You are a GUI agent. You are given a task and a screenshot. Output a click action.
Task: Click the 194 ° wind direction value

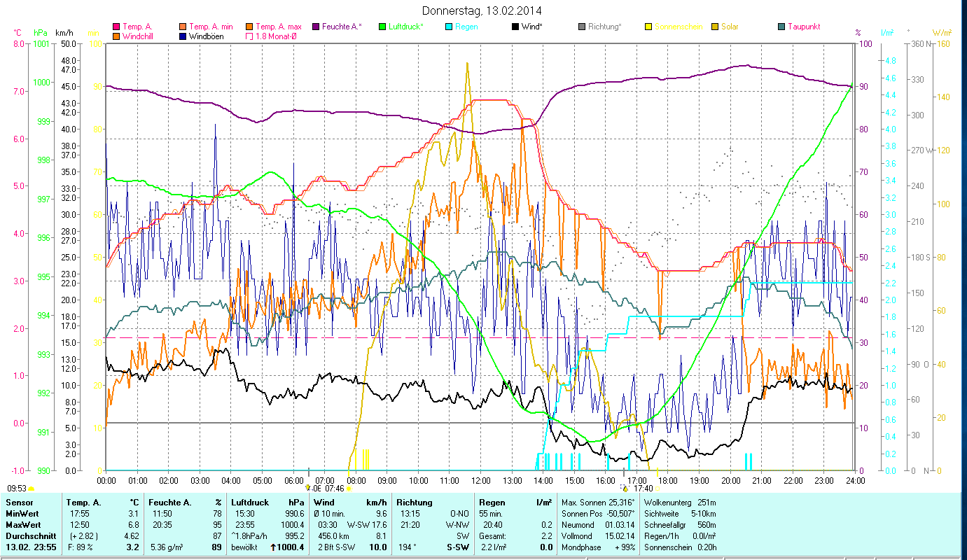pos(408,547)
